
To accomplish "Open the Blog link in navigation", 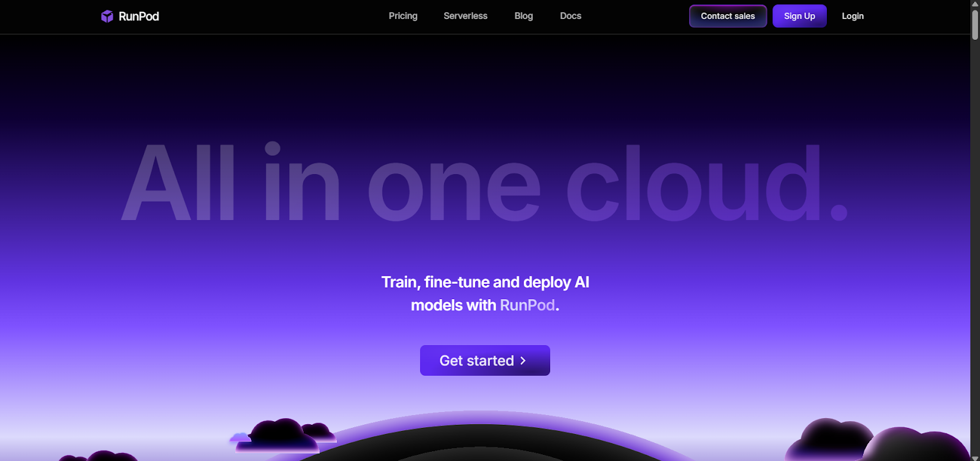I will [x=524, y=16].
